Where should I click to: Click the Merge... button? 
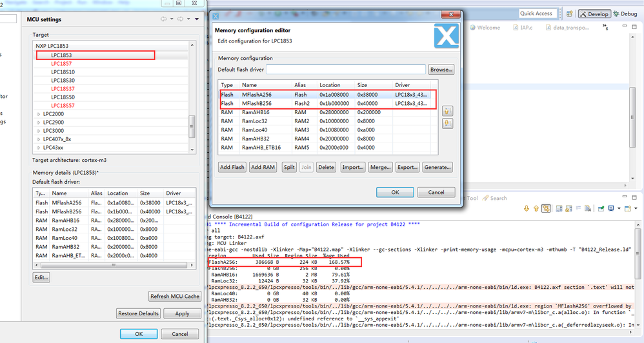pyautogui.click(x=380, y=167)
